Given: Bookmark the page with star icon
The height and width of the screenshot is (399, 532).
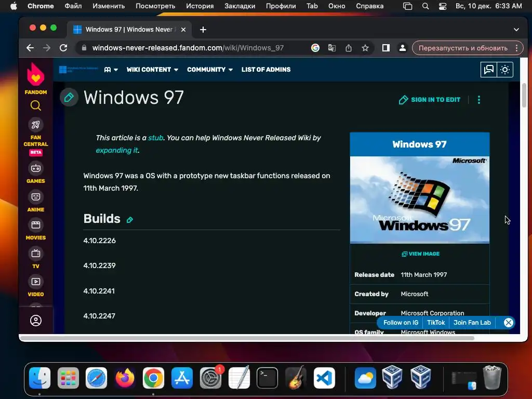Looking at the screenshot, I should tap(365, 48).
